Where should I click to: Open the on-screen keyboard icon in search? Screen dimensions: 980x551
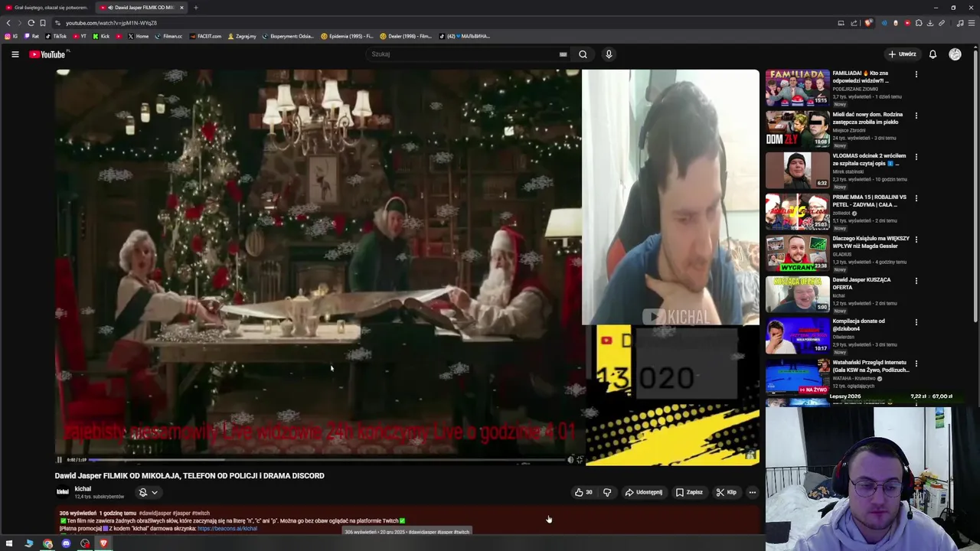tap(563, 54)
